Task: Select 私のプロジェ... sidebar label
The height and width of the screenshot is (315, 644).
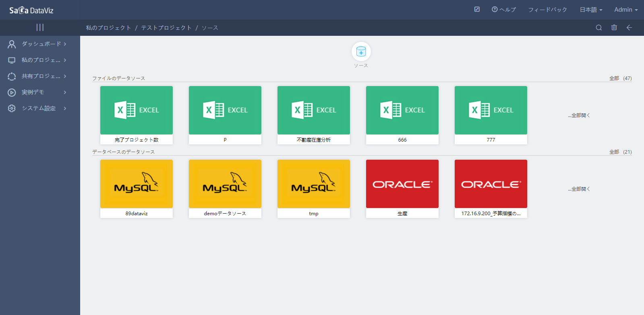Action: click(41, 60)
